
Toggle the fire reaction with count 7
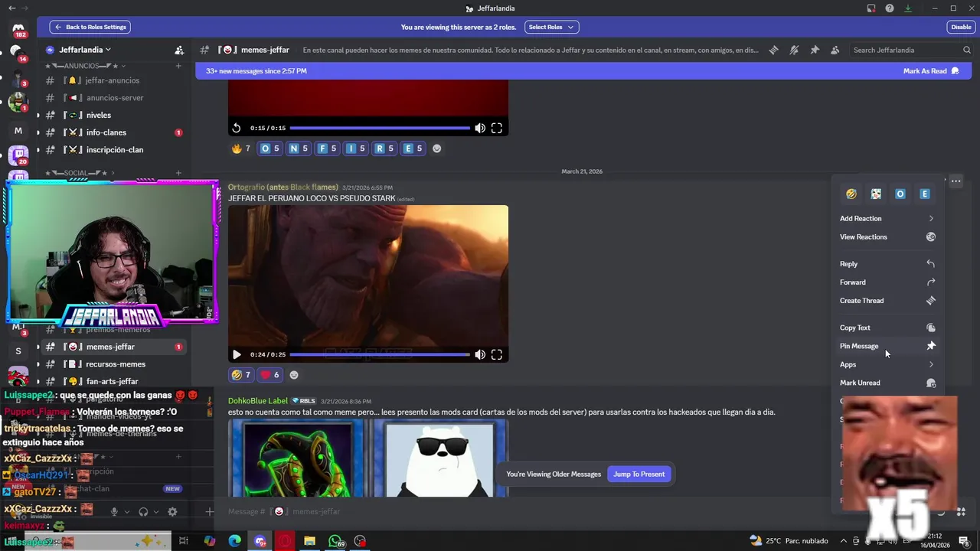[241, 148]
